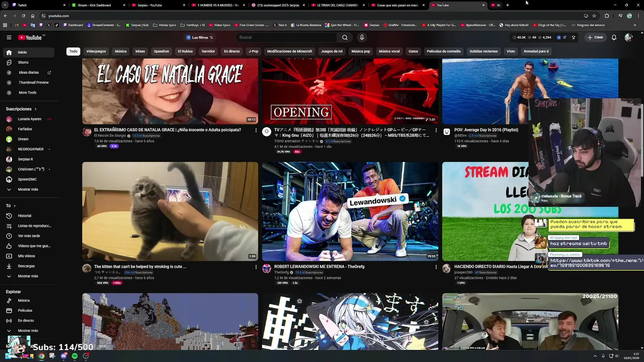Open the NEGROGAYMER channel subscription
The height and width of the screenshot is (362, 644).
click(28, 149)
